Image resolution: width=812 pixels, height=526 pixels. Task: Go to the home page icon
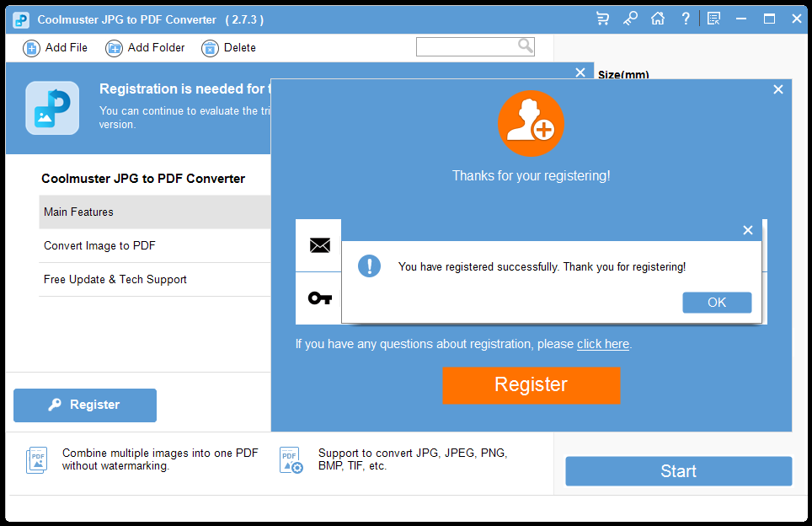click(x=658, y=19)
